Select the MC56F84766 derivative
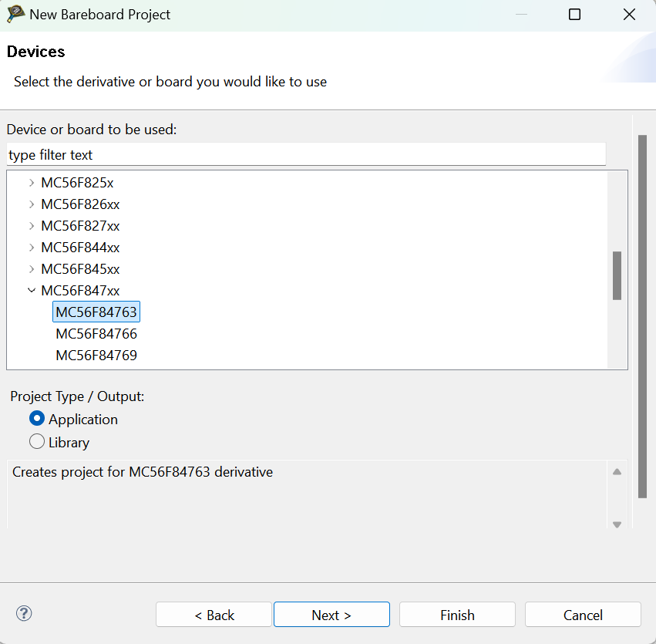 coord(96,333)
